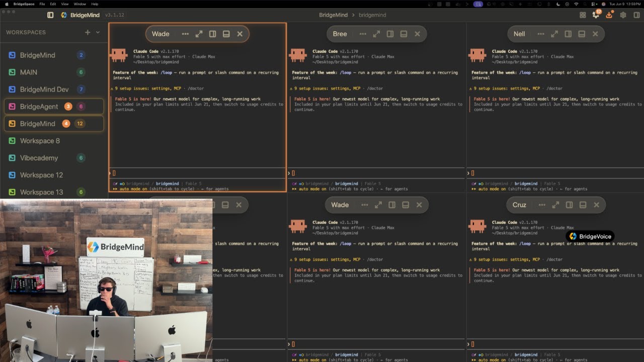Open more options on the Nell pane

click(541, 34)
